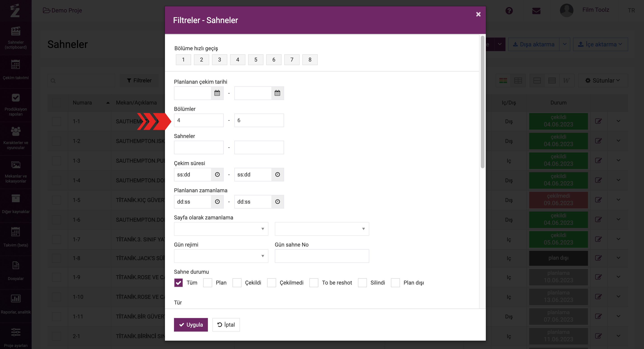Open Demo Proje project link

click(x=63, y=10)
